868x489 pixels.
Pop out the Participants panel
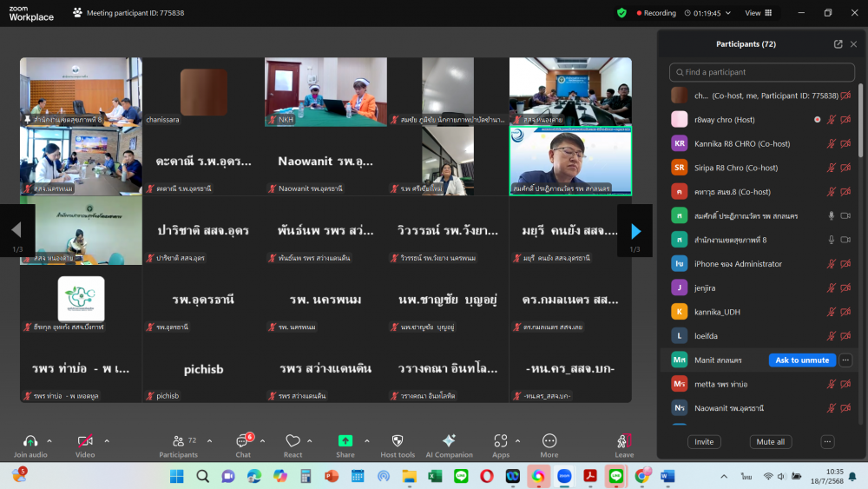(x=838, y=44)
